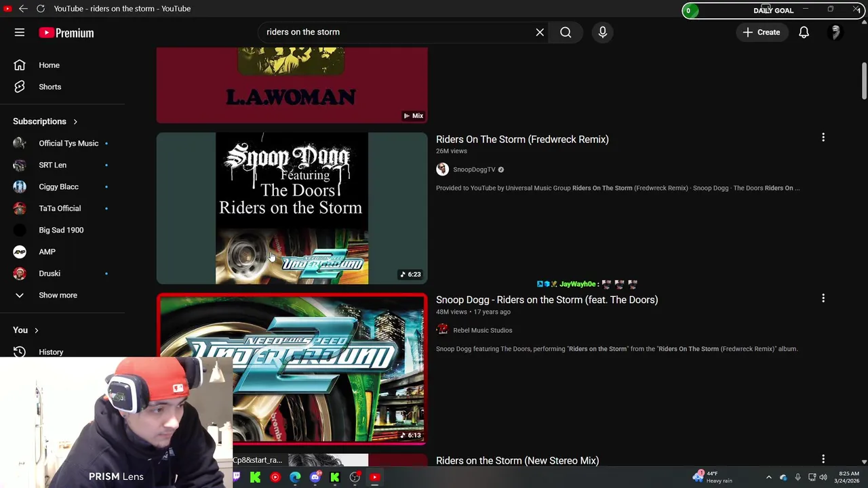Open the notifications bell
The image size is (868, 488).
[x=804, y=33]
